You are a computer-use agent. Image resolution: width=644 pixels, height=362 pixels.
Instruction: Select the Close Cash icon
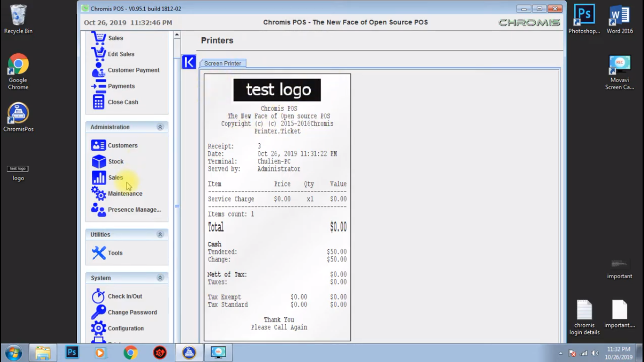click(123, 102)
